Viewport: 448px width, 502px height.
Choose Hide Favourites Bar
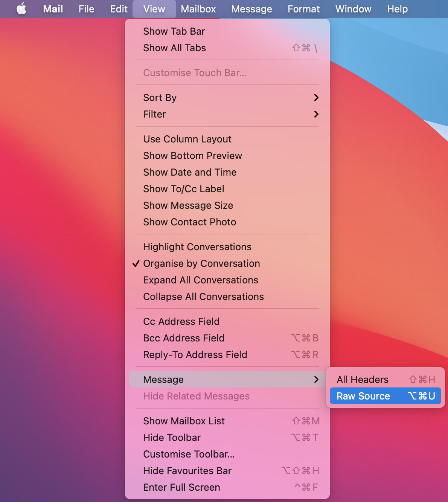click(x=227, y=471)
